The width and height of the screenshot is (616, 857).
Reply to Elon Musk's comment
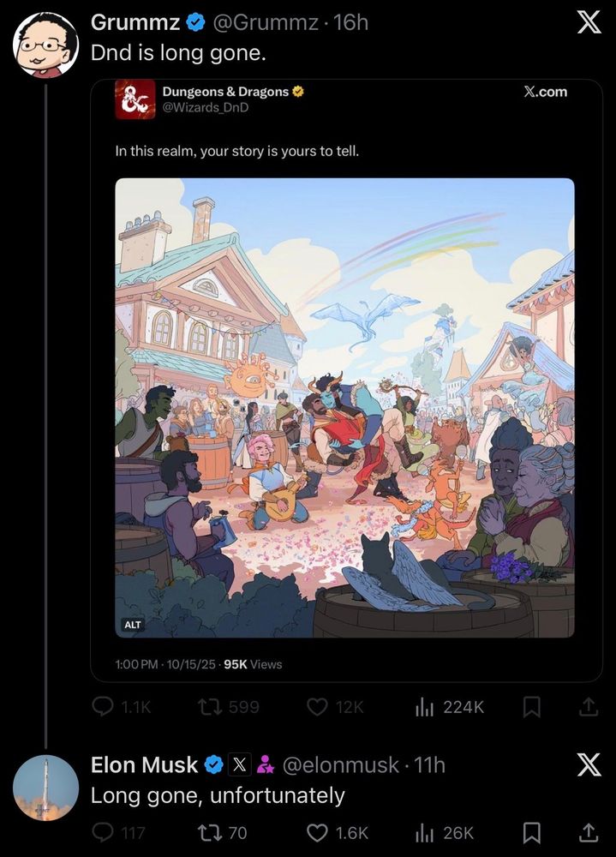coord(105,832)
